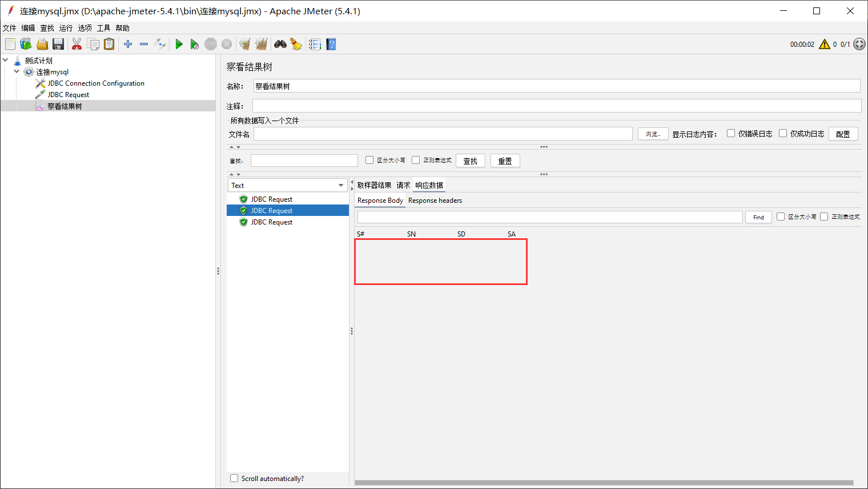Click the green Start test button
The height and width of the screenshot is (489, 868).
click(179, 44)
